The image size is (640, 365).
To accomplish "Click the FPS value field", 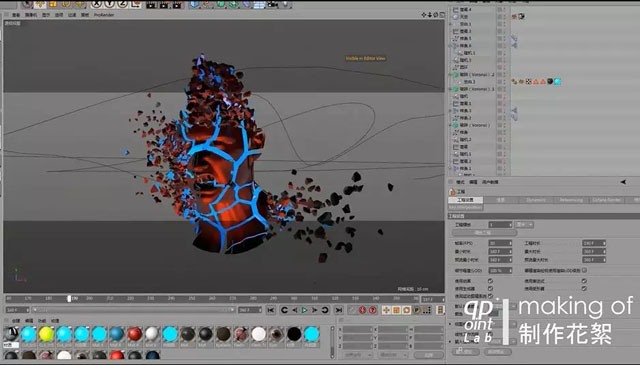I will tap(500, 243).
